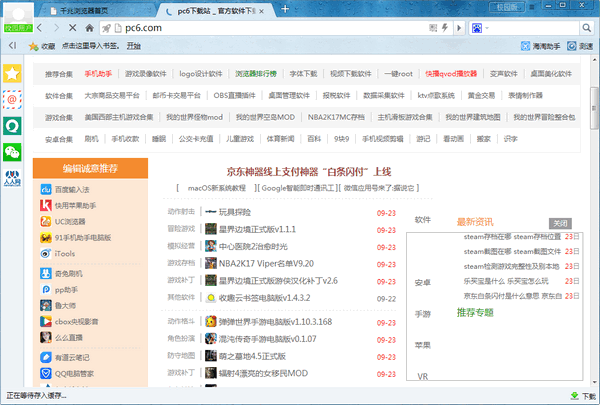Select the 苹果 tab in news panel
600x405 pixels.
pyautogui.click(x=423, y=345)
